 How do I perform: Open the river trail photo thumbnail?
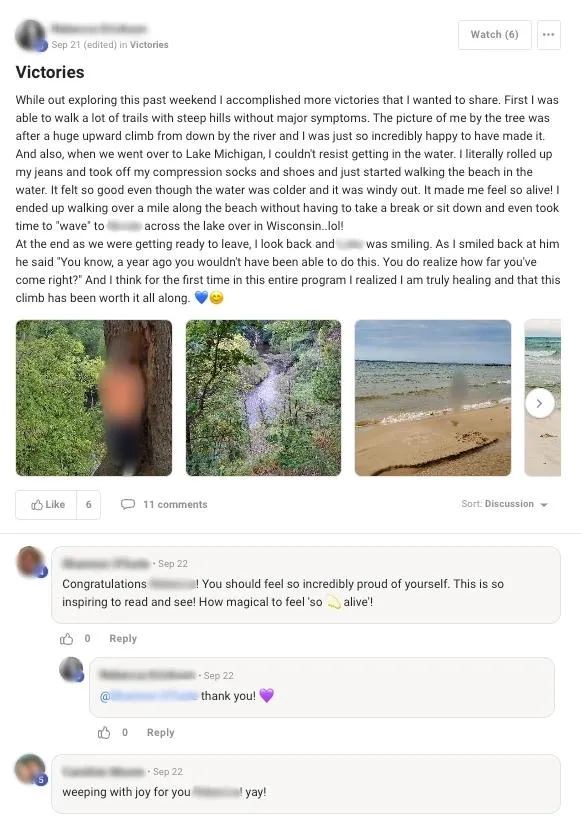coord(263,398)
